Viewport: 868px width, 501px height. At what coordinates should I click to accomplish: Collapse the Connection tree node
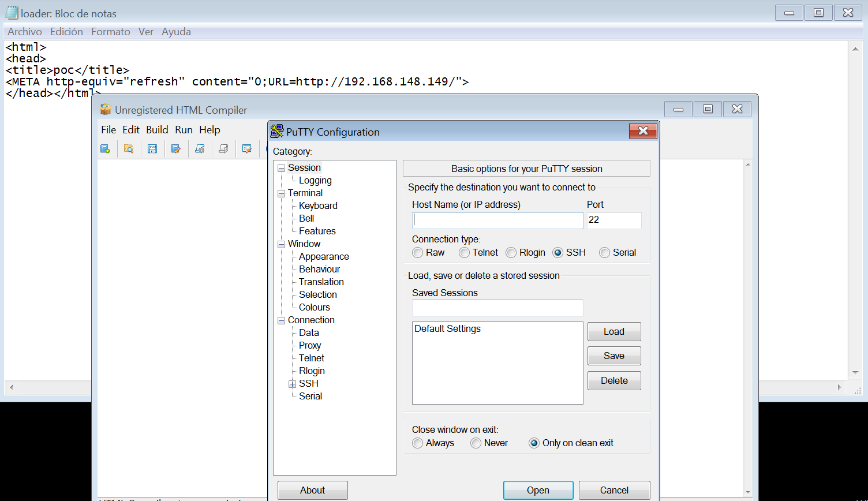tap(282, 320)
